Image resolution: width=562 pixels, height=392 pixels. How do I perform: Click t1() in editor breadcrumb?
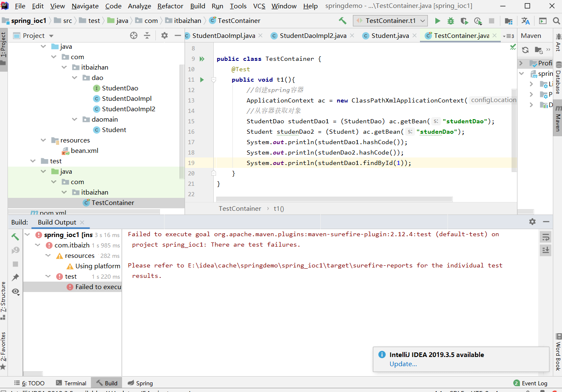[279, 208]
